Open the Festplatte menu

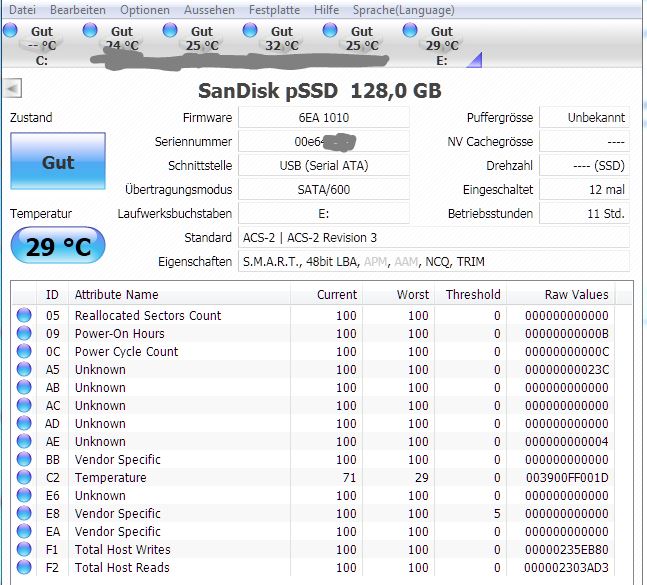tap(274, 10)
